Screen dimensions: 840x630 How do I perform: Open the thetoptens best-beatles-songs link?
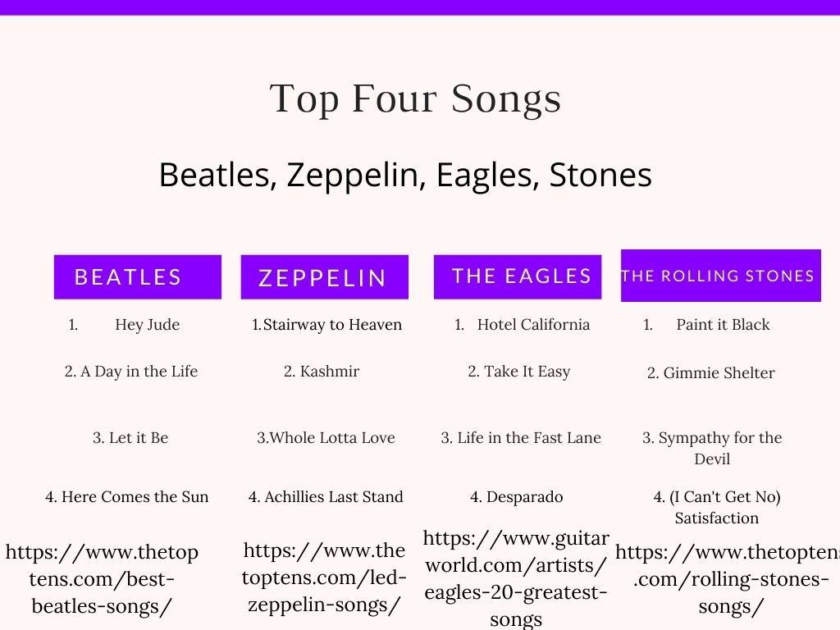click(103, 579)
